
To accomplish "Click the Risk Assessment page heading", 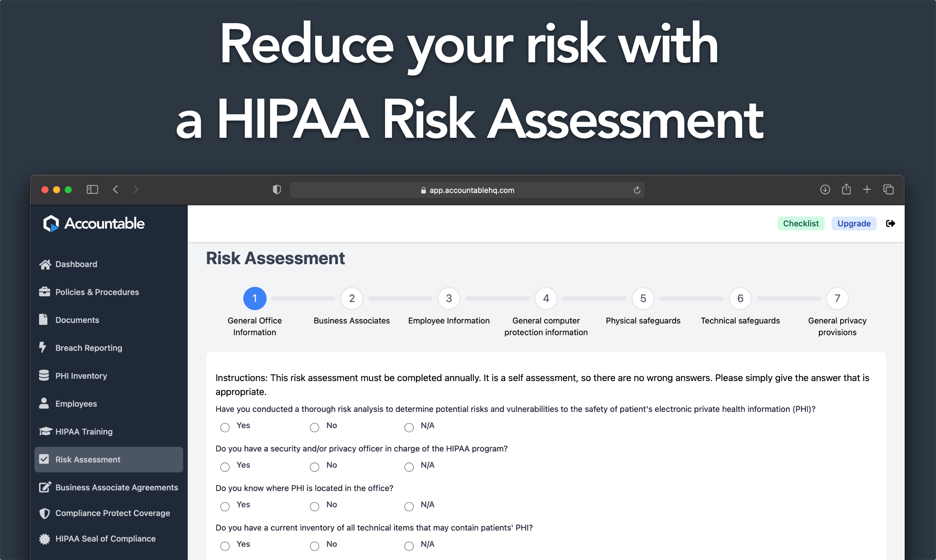I will point(275,259).
